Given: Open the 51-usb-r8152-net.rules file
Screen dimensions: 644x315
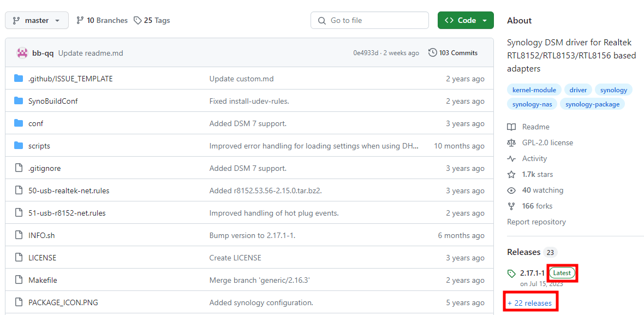Looking at the screenshot, I should (x=67, y=213).
